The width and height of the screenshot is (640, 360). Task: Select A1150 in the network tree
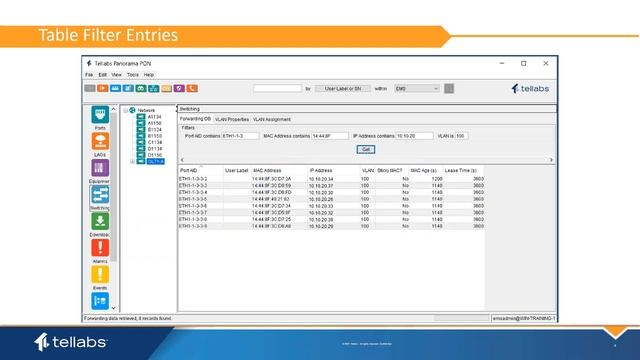tap(154, 123)
